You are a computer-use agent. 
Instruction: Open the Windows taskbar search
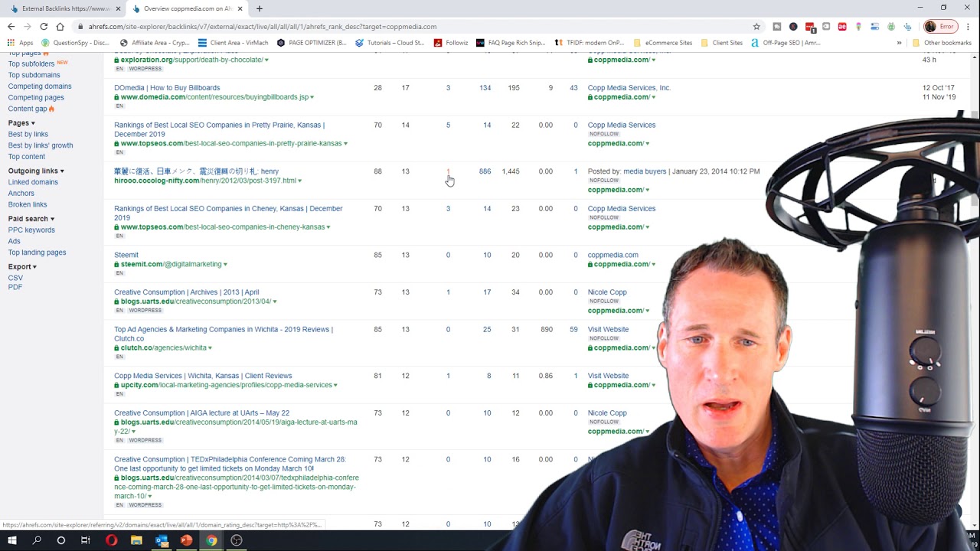click(37, 540)
